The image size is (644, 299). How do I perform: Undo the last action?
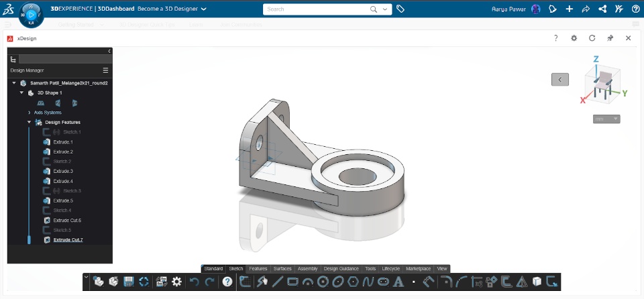[x=195, y=282]
